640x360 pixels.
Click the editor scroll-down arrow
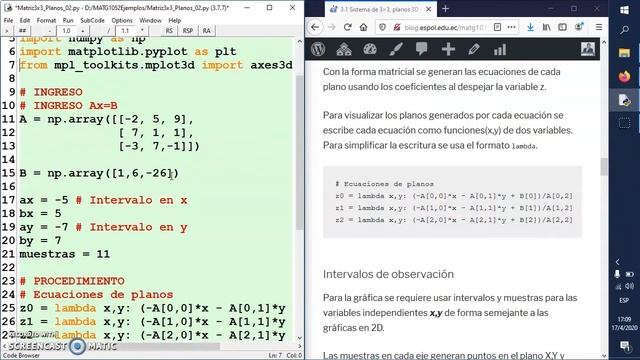click(300, 338)
